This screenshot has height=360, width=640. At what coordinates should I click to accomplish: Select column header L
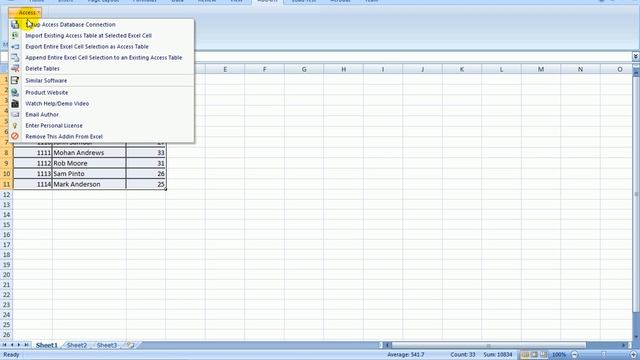[x=501, y=69]
